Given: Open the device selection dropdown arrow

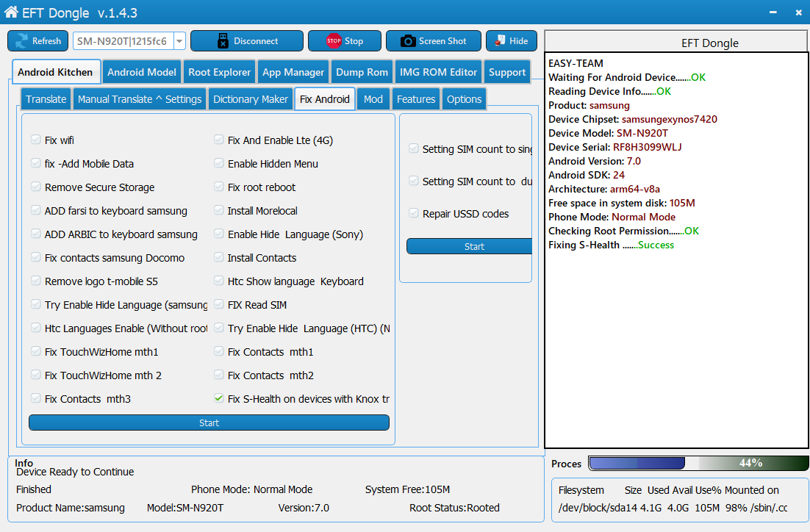Looking at the screenshot, I should 179,41.
